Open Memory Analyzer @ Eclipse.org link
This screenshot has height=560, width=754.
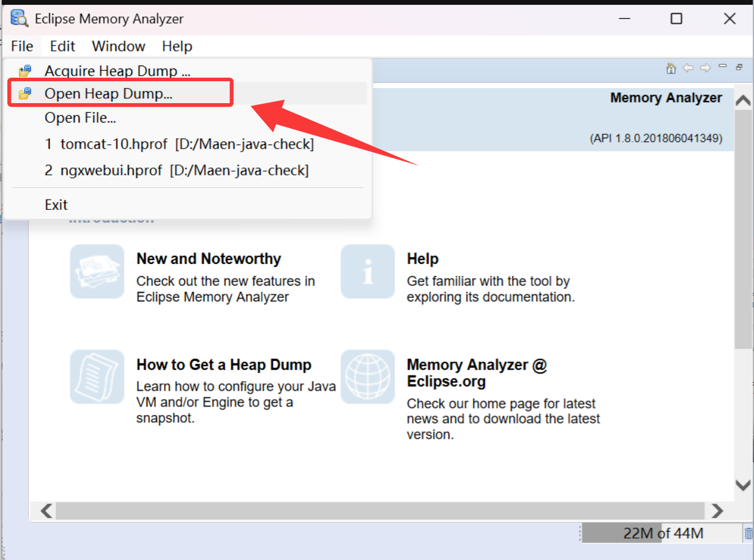(x=477, y=373)
